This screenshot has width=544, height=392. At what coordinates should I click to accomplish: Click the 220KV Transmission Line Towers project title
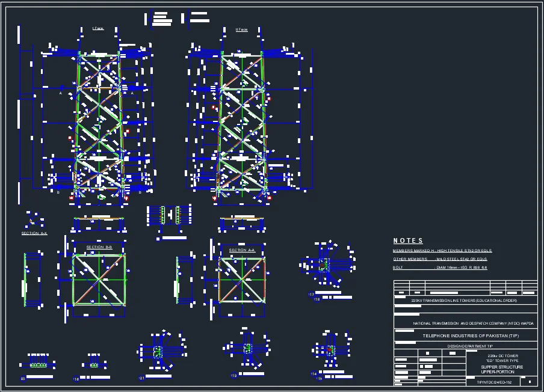point(463,300)
